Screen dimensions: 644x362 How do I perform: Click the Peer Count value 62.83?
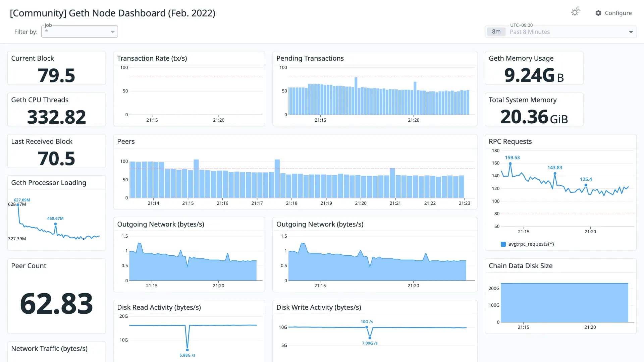(56, 303)
